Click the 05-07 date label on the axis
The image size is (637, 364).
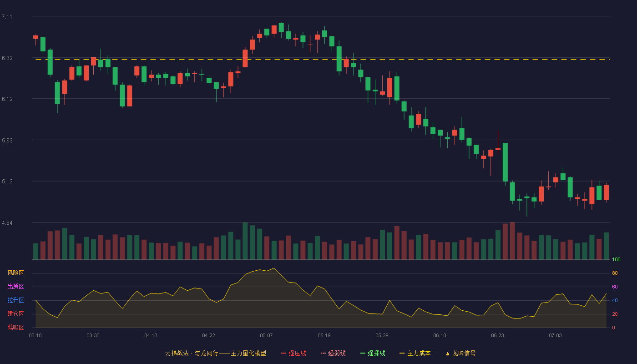click(266, 335)
